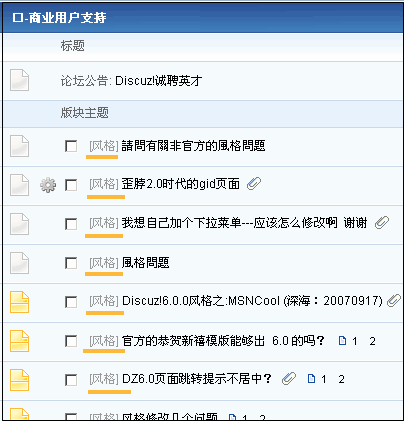Open page 2 of the DZ6.0页面跳转 thread

pyautogui.click(x=341, y=379)
